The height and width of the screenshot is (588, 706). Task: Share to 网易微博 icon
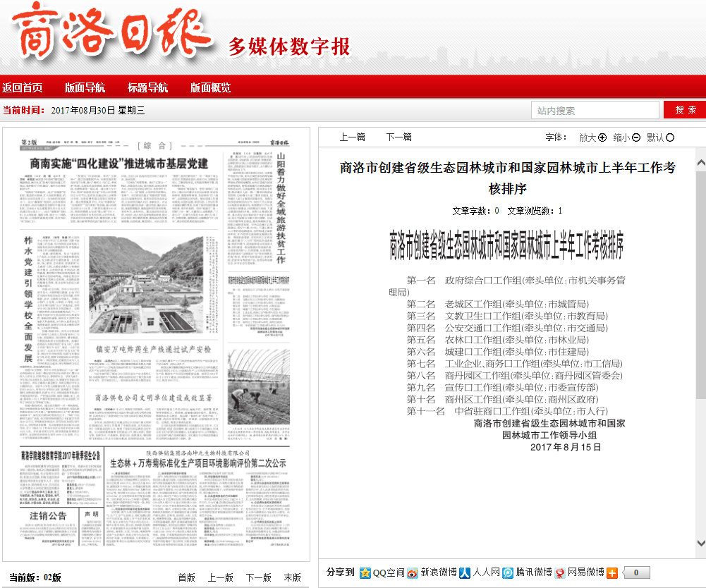click(x=560, y=572)
